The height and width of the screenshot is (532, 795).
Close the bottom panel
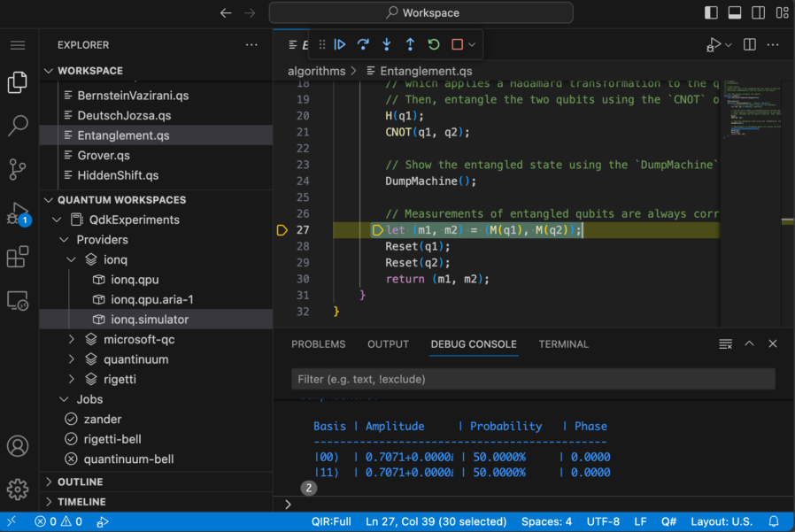773,343
